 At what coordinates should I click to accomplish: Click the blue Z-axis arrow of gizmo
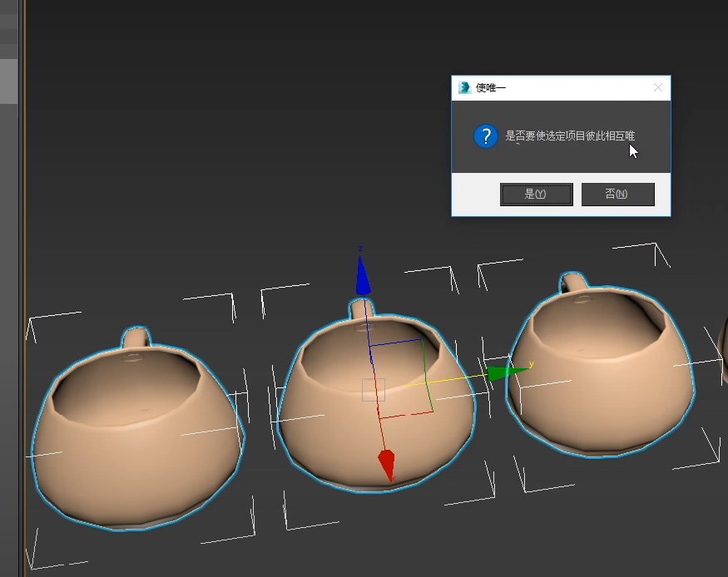click(362, 277)
